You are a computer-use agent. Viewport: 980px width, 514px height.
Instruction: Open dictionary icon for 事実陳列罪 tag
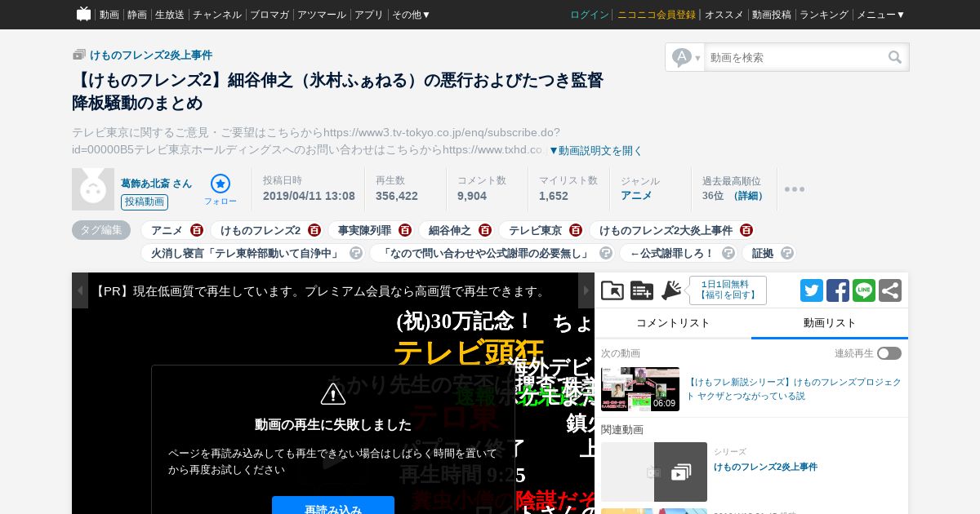(x=405, y=230)
